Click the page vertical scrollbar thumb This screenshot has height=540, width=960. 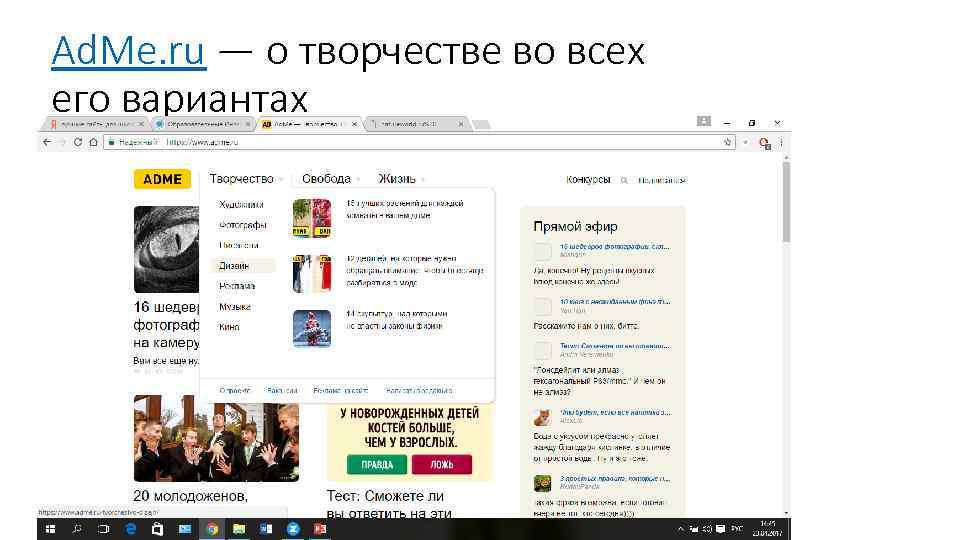(x=786, y=202)
